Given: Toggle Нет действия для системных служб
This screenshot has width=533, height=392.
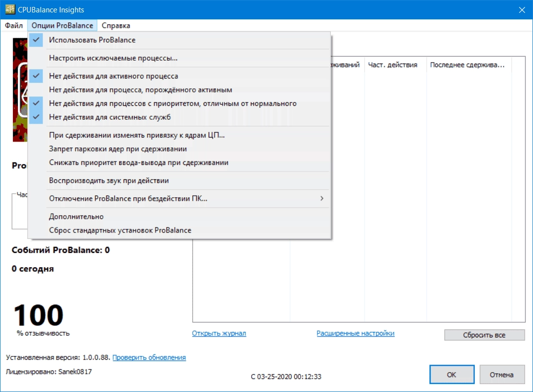Looking at the screenshot, I should 179,117.
